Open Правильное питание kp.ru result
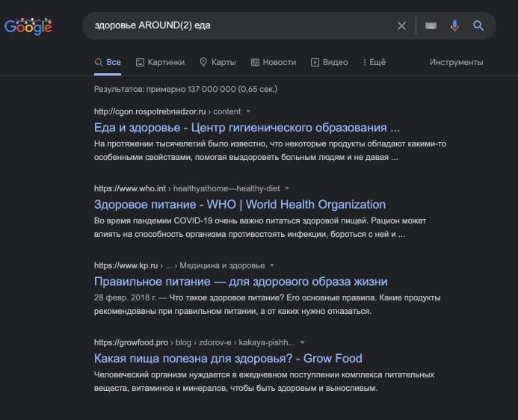Screen dimensions: 518x420 [x=241, y=282]
